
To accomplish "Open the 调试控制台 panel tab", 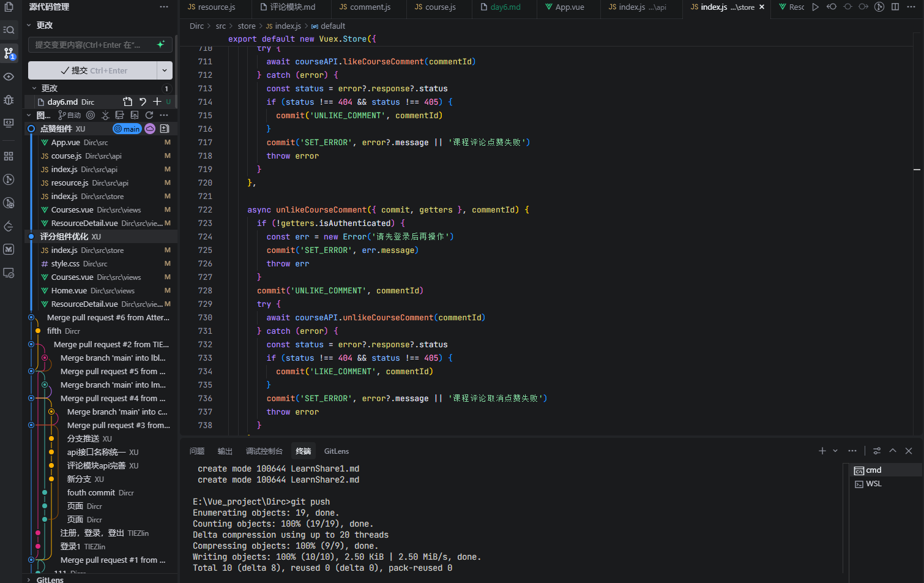I will click(x=264, y=451).
